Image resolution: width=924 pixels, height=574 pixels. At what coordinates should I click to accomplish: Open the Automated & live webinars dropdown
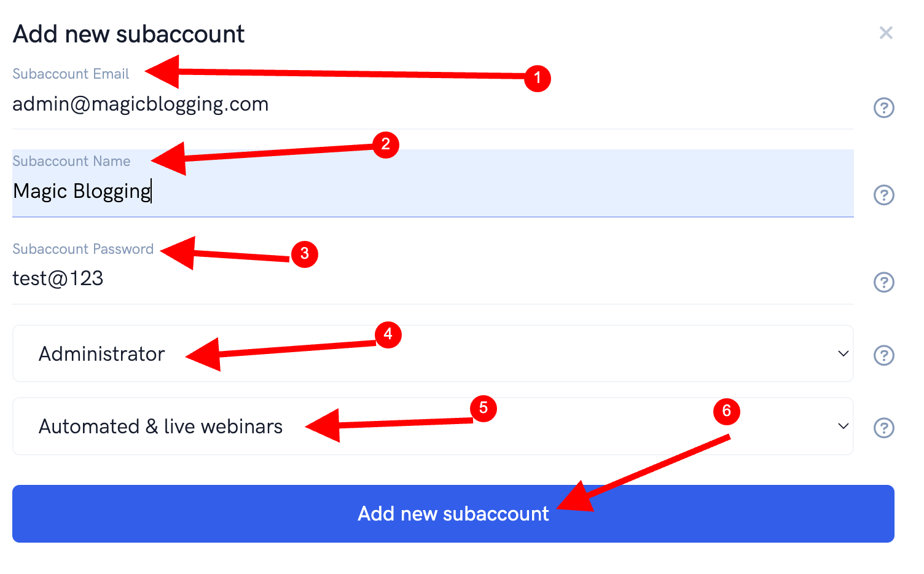433,426
